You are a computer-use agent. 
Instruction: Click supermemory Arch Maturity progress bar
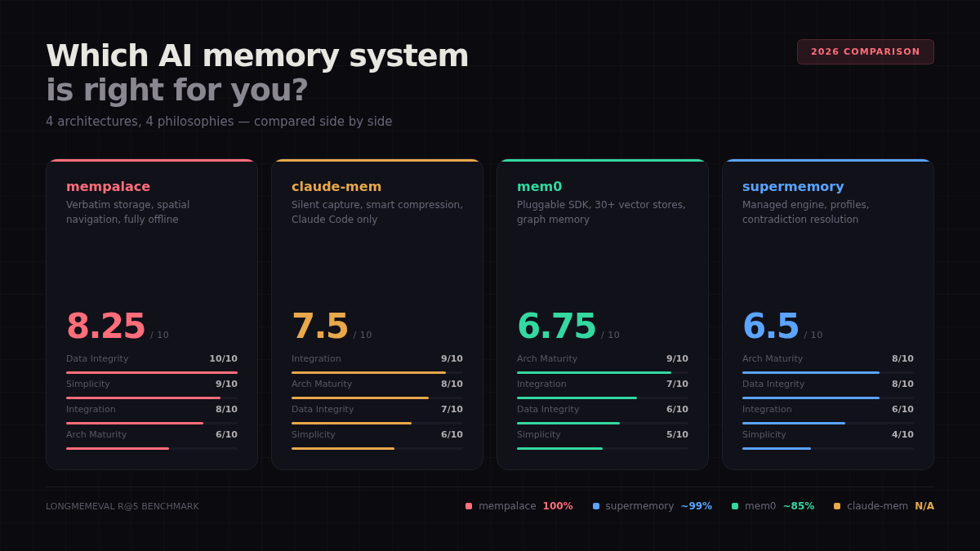[828, 372]
